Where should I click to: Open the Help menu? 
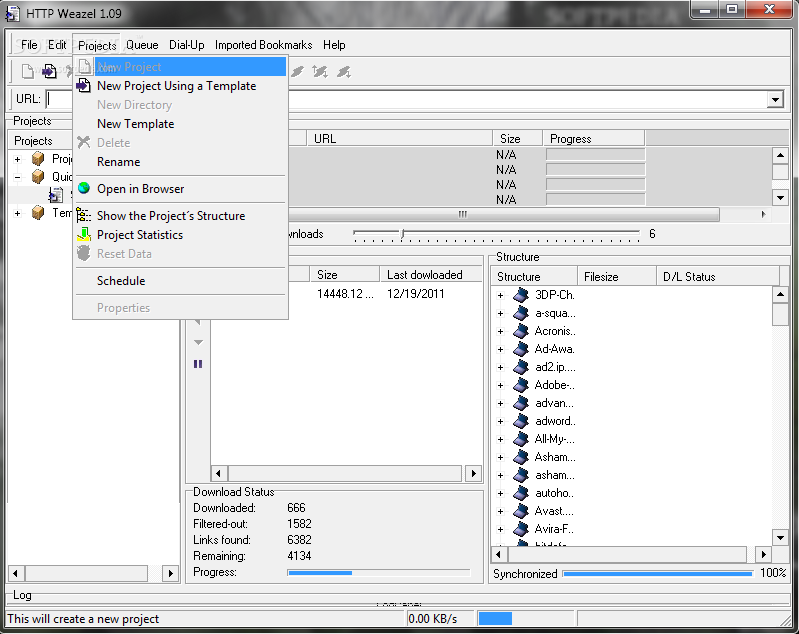(334, 45)
